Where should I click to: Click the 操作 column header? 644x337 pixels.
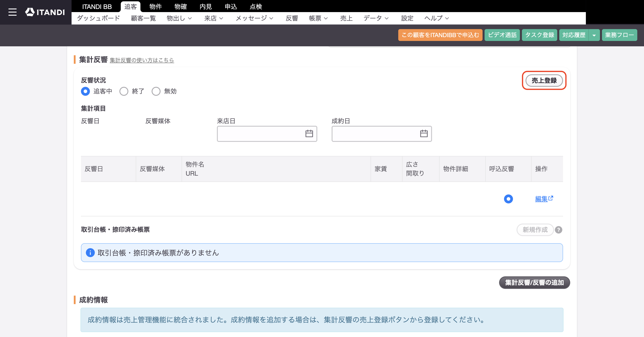[x=547, y=169]
